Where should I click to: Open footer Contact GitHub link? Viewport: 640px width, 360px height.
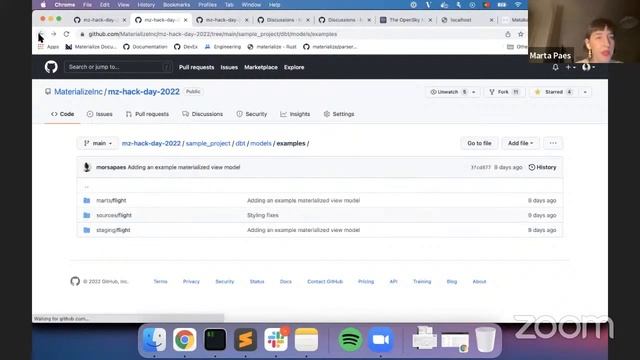coord(325,282)
